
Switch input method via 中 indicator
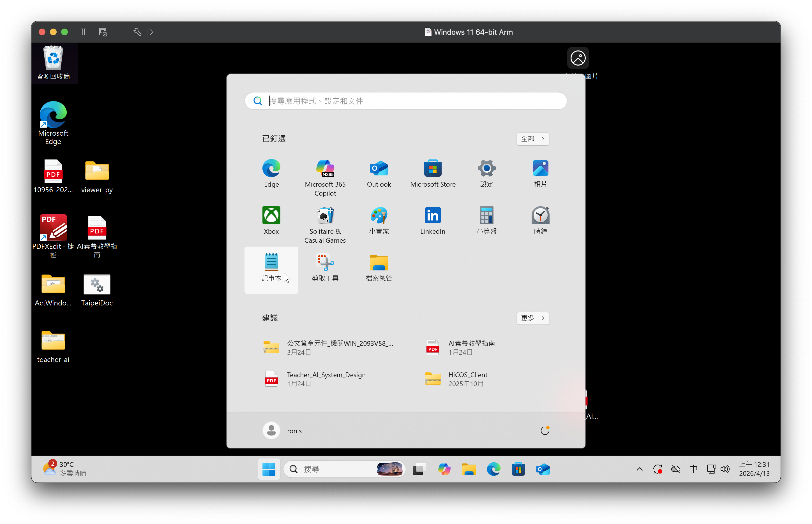tap(693, 469)
